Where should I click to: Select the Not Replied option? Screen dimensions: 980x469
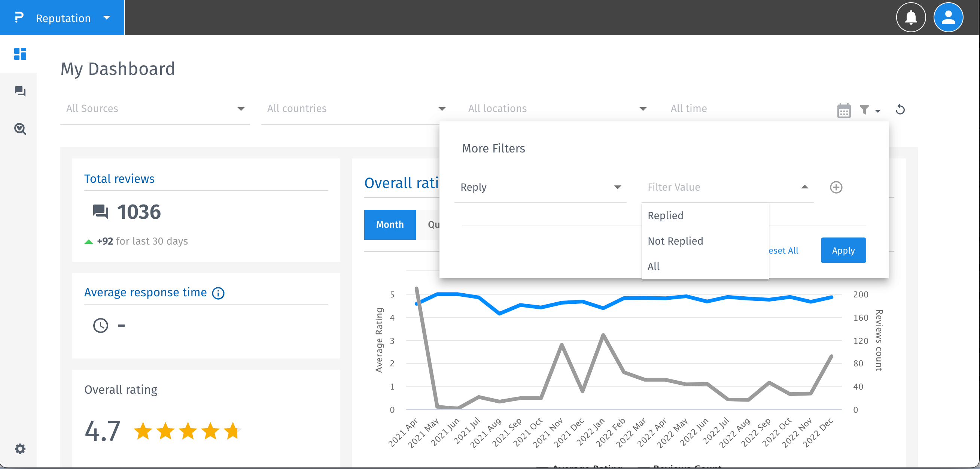[x=675, y=241]
